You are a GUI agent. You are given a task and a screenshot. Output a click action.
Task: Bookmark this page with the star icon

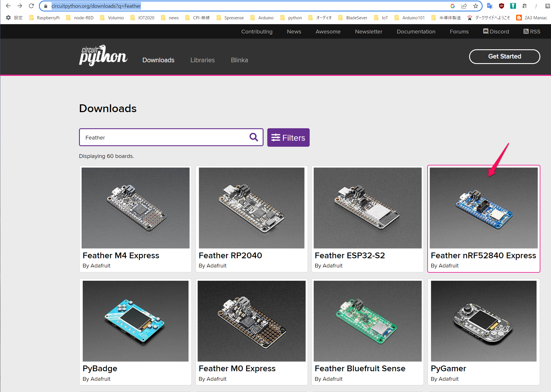[476, 6]
